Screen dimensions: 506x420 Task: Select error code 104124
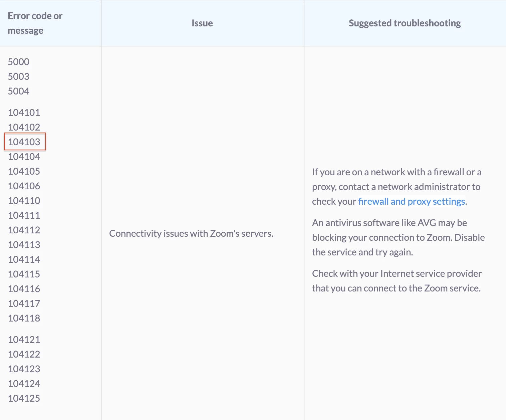[24, 384]
